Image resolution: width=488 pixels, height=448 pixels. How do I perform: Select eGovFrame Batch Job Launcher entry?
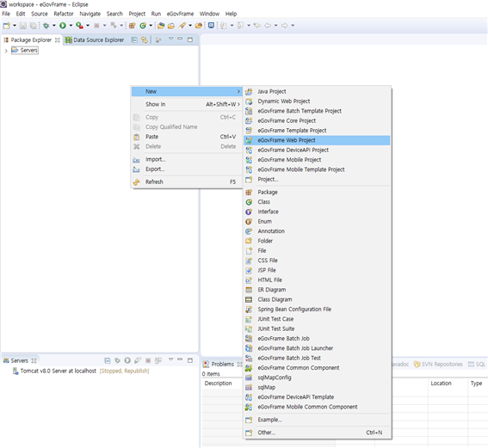[x=317, y=348]
